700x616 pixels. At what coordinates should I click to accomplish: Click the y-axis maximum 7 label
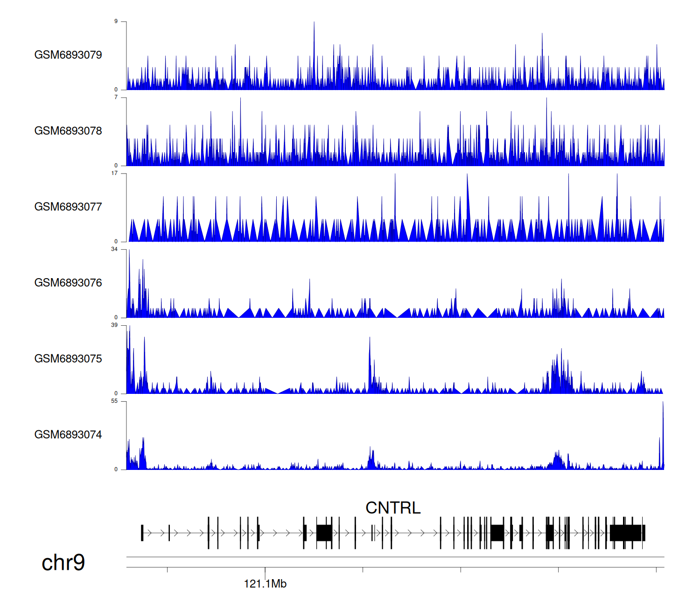point(116,97)
